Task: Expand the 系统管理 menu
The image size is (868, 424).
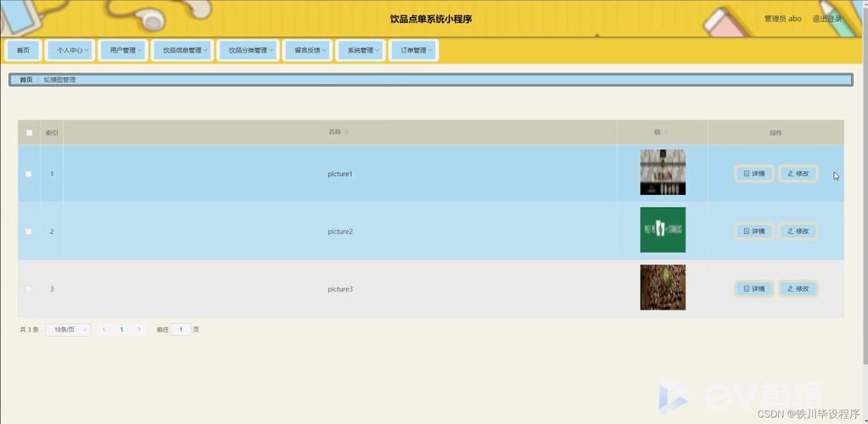Action: (x=361, y=50)
